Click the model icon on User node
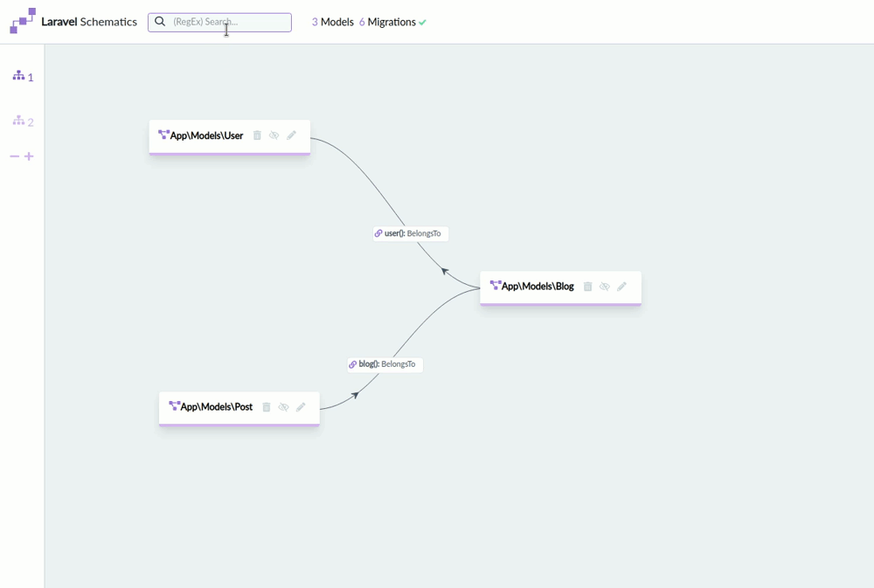 163,135
